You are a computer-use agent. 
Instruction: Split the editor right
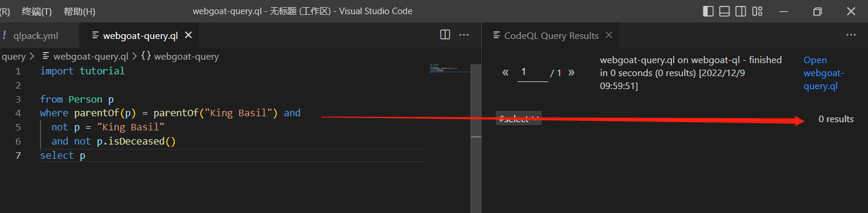point(445,35)
